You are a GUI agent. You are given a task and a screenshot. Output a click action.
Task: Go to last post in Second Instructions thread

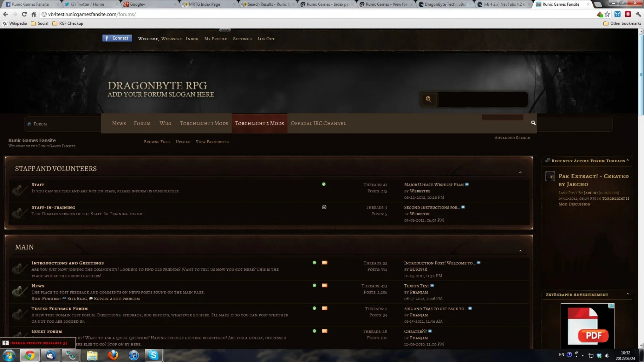tap(463, 207)
